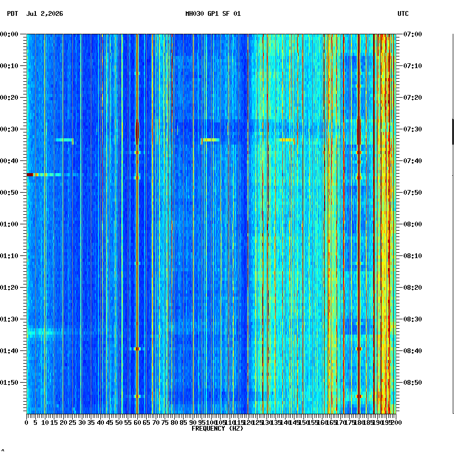The image size is (476, 456).
Task: Click the 07:40 UTC time label
Action: 413,161
